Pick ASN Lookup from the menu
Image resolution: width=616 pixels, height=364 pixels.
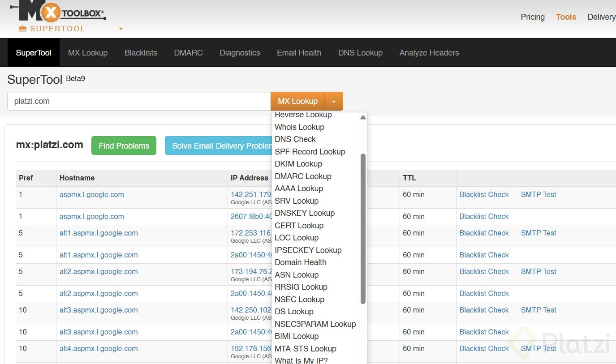[297, 275]
